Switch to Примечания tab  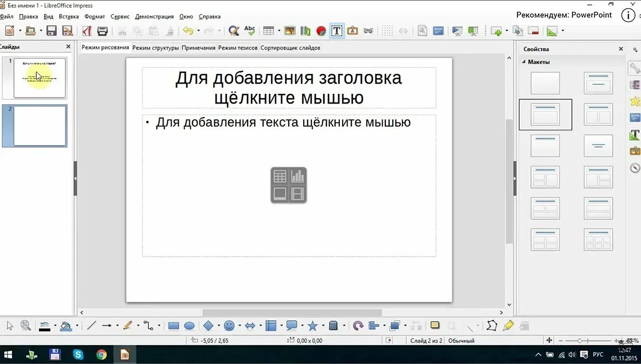coord(198,48)
